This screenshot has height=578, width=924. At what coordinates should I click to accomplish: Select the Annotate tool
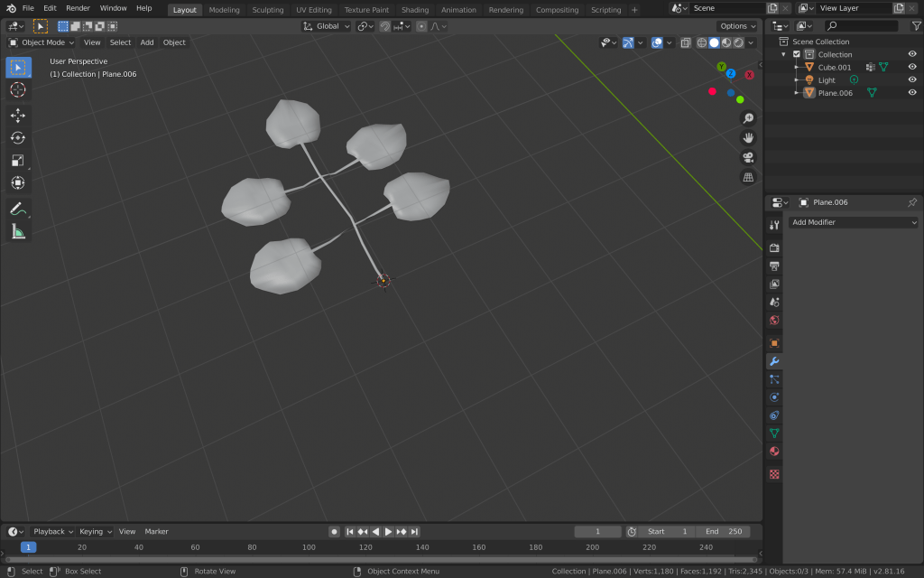click(x=18, y=209)
